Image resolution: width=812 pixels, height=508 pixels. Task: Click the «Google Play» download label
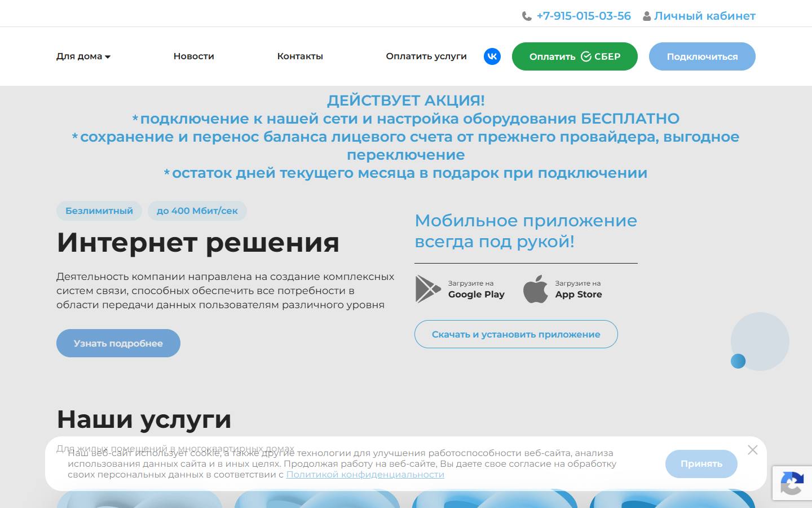(476, 294)
